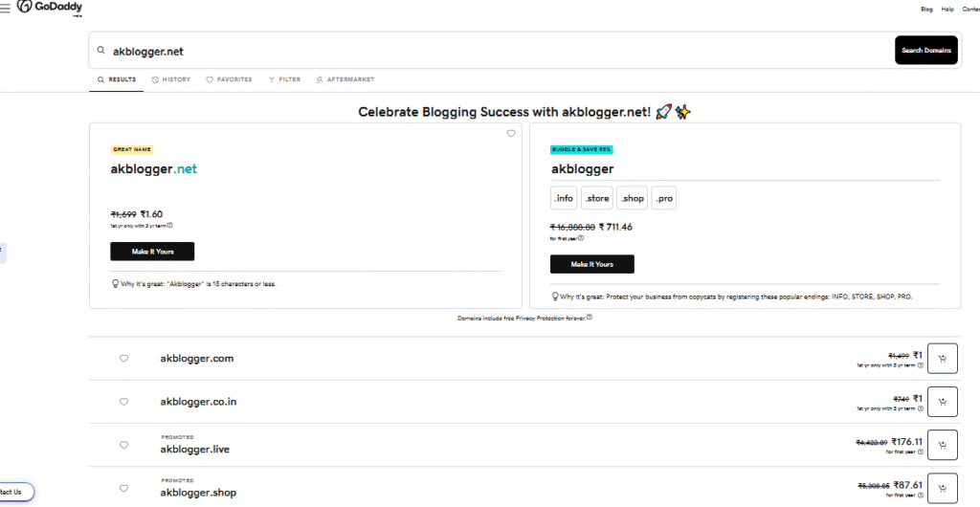The image size is (980, 507).
Task: Favorite akblogger.com using its heart icon
Action: point(123,359)
